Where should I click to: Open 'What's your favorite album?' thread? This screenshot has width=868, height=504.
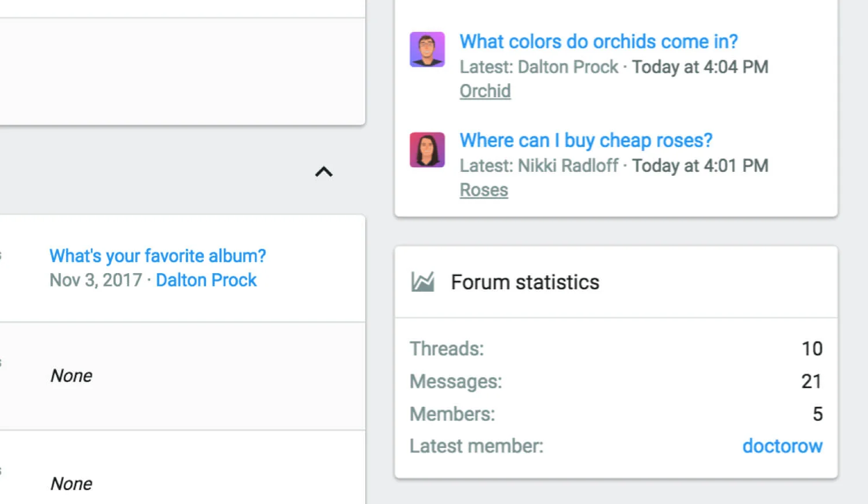pyautogui.click(x=157, y=256)
